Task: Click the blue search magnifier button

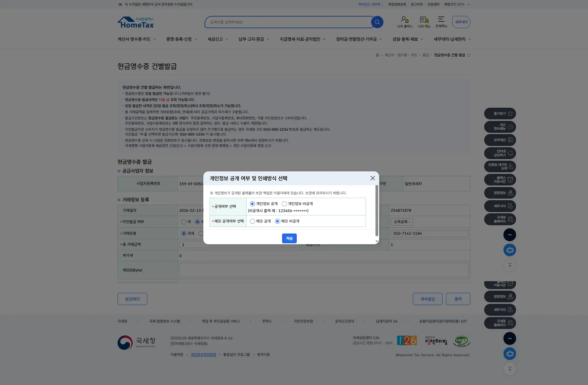Action: coord(377,22)
